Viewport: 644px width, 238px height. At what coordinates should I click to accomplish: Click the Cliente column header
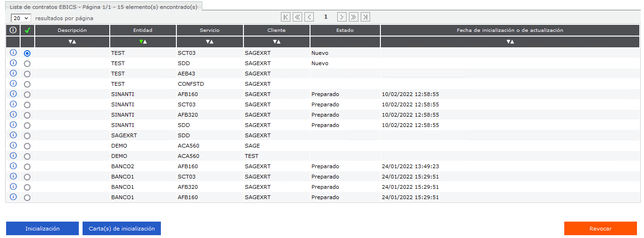pyautogui.click(x=277, y=30)
